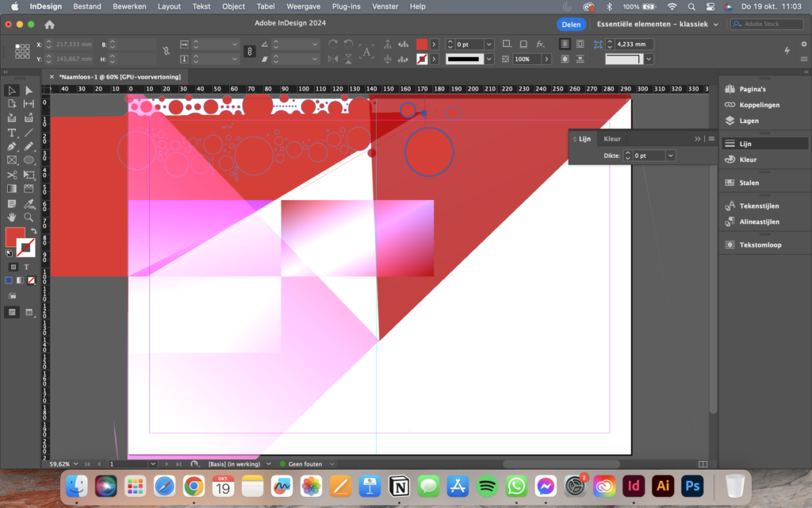Select the Direct Selection white arrow tool

click(x=29, y=90)
